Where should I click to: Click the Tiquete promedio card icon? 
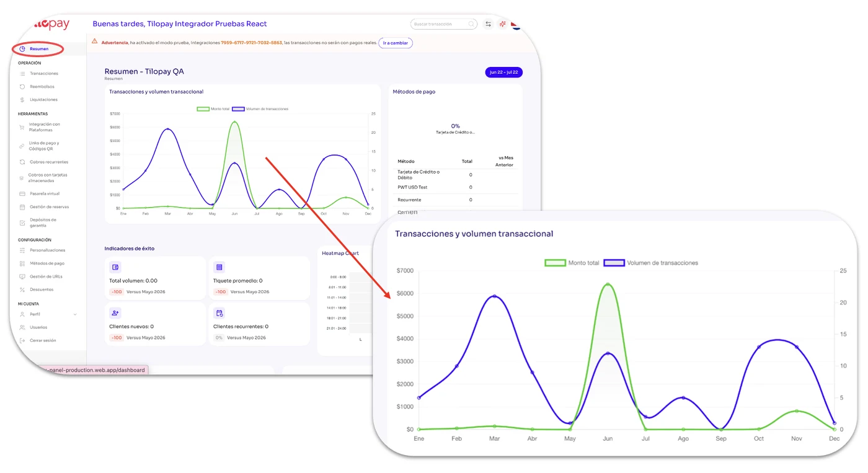pyautogui.click(x=218, y=267)
